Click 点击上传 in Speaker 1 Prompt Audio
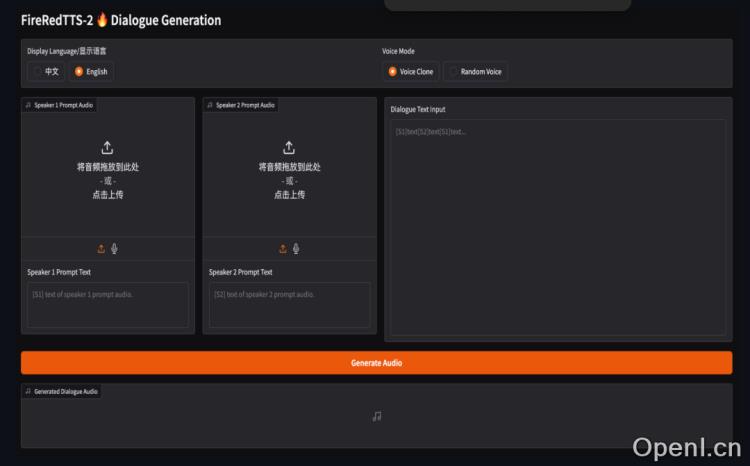 coord(108,195)
